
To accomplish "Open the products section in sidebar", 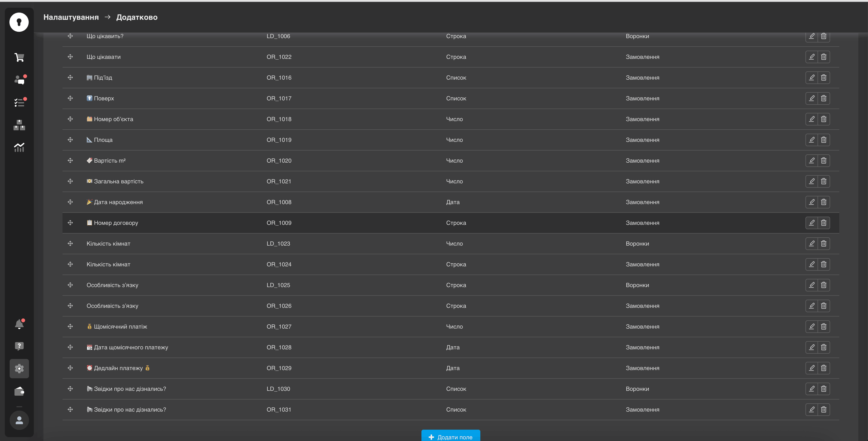I will point(19,125).
